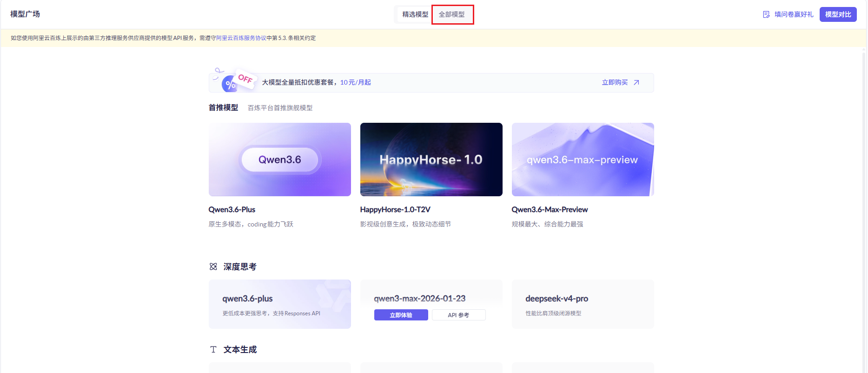Screen dimensions: 868x373
Task: Click the 文本生成 section T icon
Action: (213, 349)
